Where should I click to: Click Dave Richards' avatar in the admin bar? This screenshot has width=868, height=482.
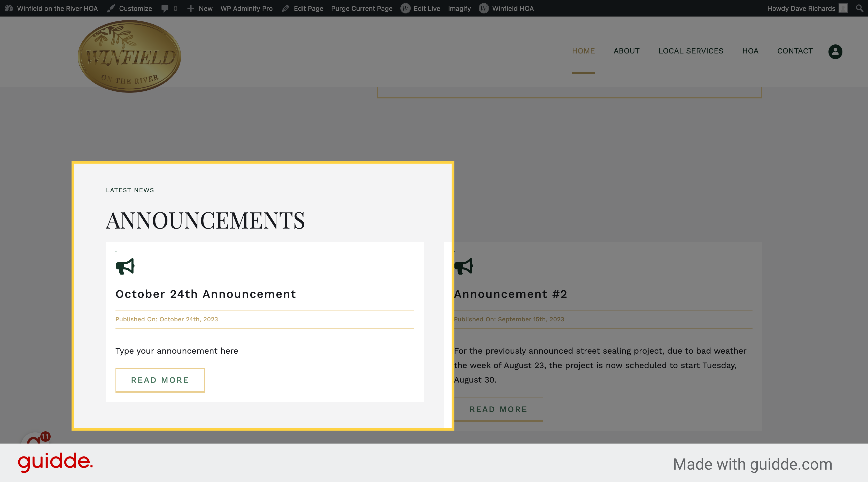[x=843, y=8]
